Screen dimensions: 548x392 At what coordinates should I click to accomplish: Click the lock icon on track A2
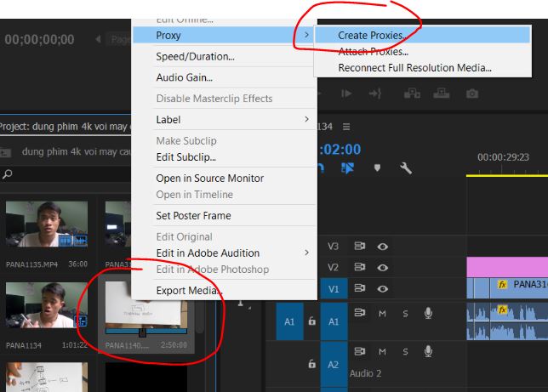(312, 363)
